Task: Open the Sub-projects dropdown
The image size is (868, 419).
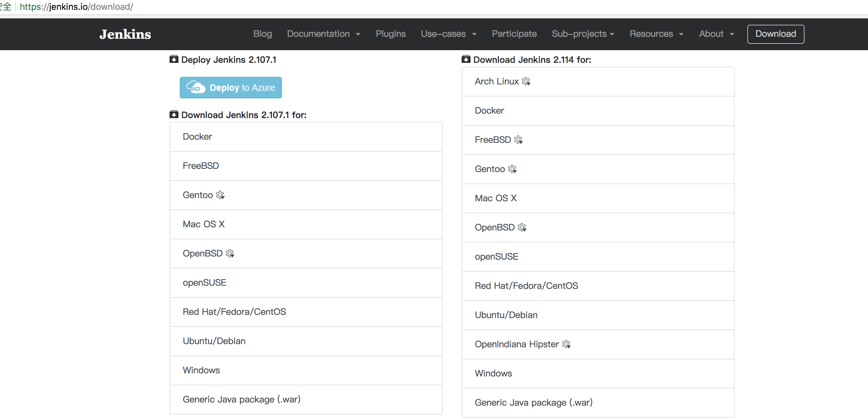Action: pos(583,34)
